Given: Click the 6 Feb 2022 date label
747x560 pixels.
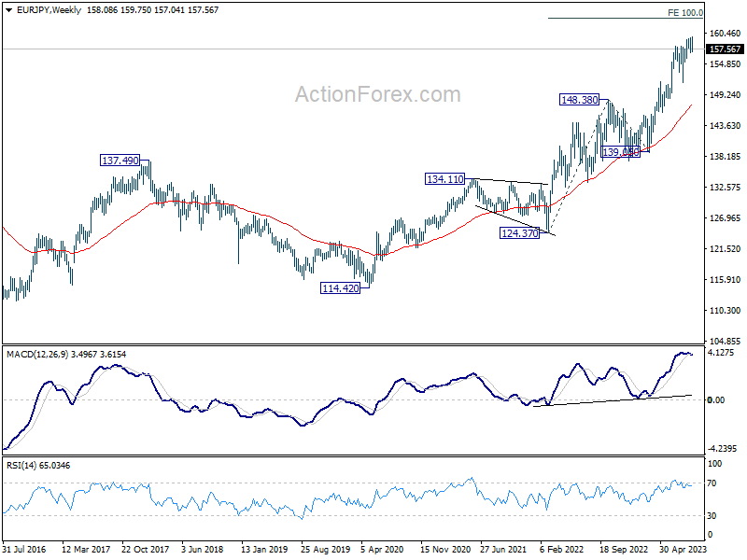Looking at the screenshot, I should pos(561,550).
